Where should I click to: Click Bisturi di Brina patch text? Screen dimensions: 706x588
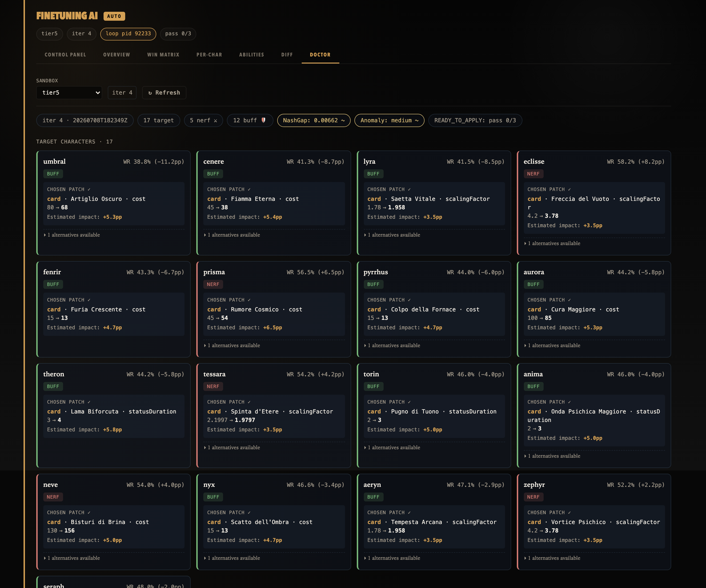coord(98,522)
